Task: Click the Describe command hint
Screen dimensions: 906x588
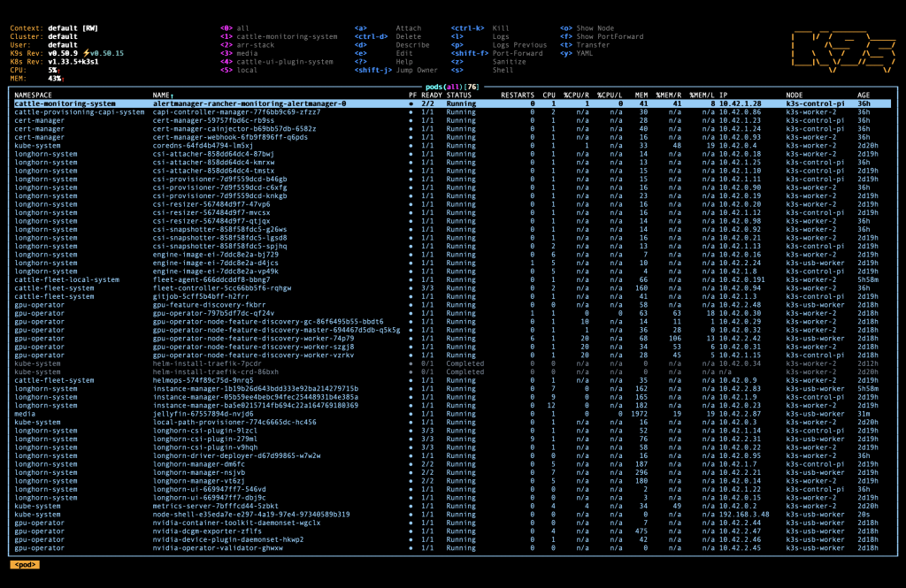Action: pos(412,45)
